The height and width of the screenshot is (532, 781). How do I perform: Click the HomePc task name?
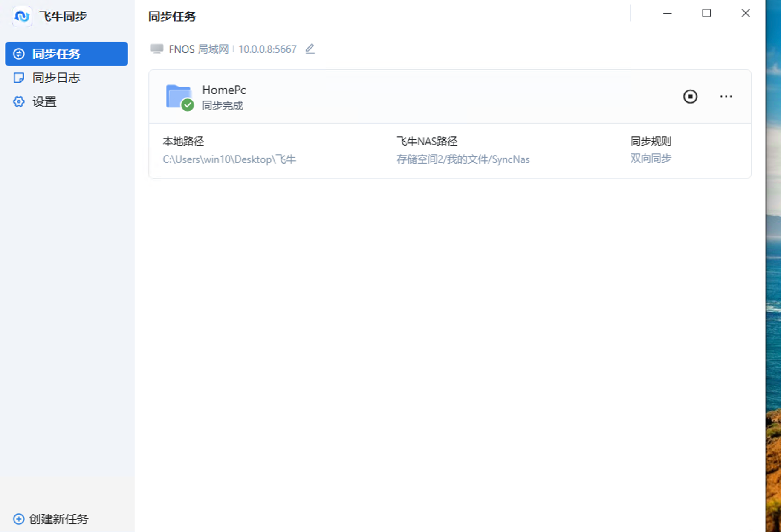224,90
